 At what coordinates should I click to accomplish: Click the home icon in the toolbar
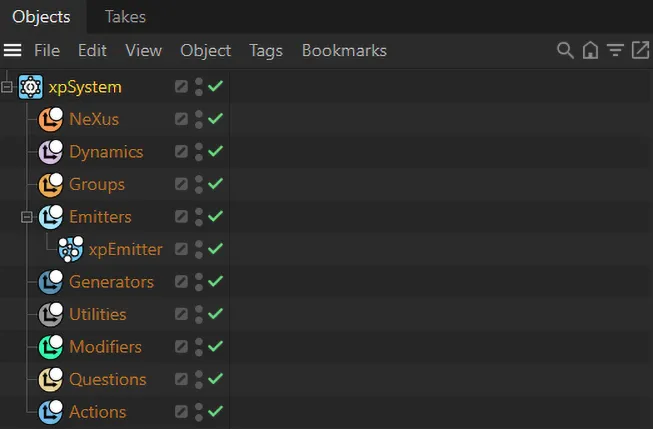(590, 50)
